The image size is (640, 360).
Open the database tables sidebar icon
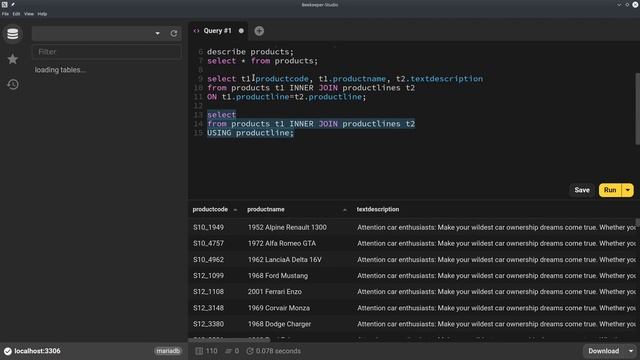pyautogui.click(x=13, y=33)
